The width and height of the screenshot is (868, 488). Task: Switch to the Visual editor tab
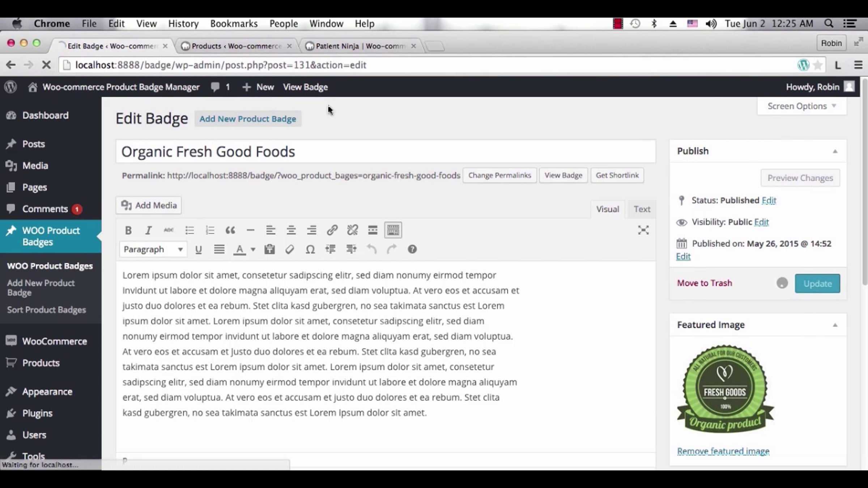[x=608, y=209]
